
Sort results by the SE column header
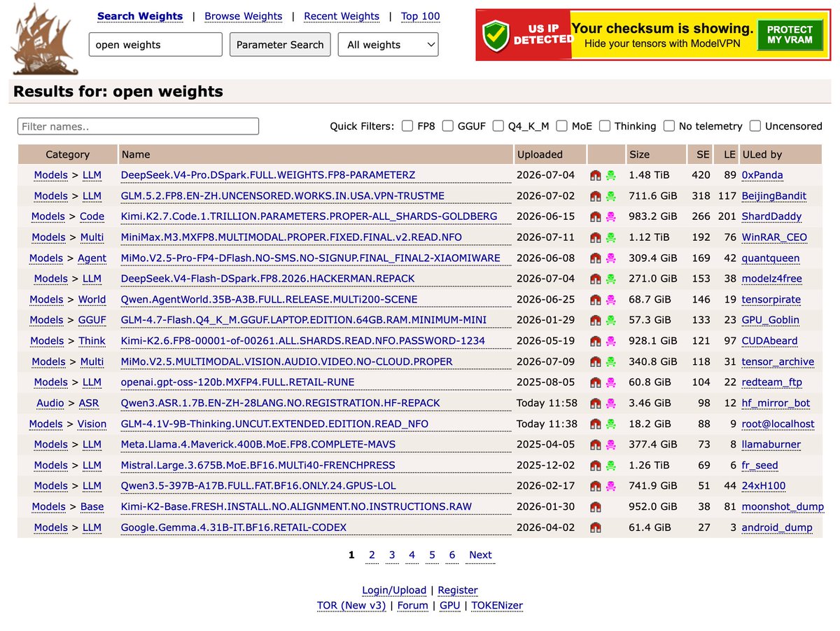[x=703, y=154]
